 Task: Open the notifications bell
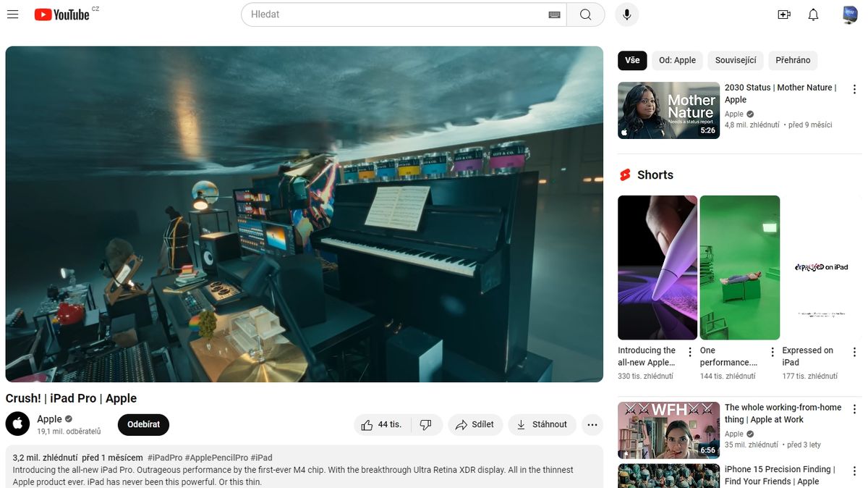pyautogui.click(x=814, y=14)
